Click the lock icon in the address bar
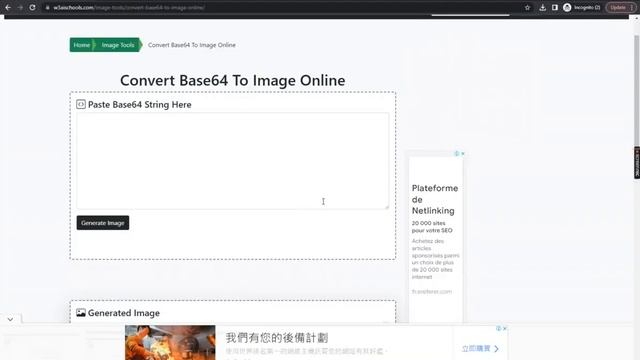Image resolution: width=640 pixels, height=360 pixels. point(47,7)
